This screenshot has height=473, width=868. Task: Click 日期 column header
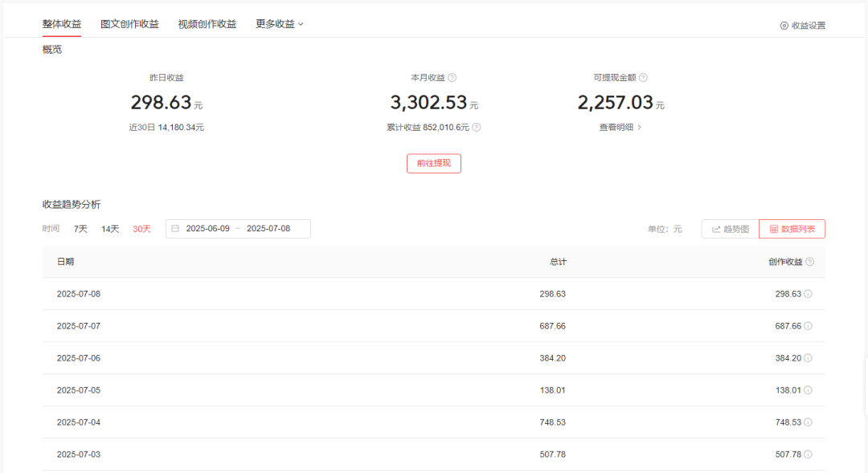(65, 262)
